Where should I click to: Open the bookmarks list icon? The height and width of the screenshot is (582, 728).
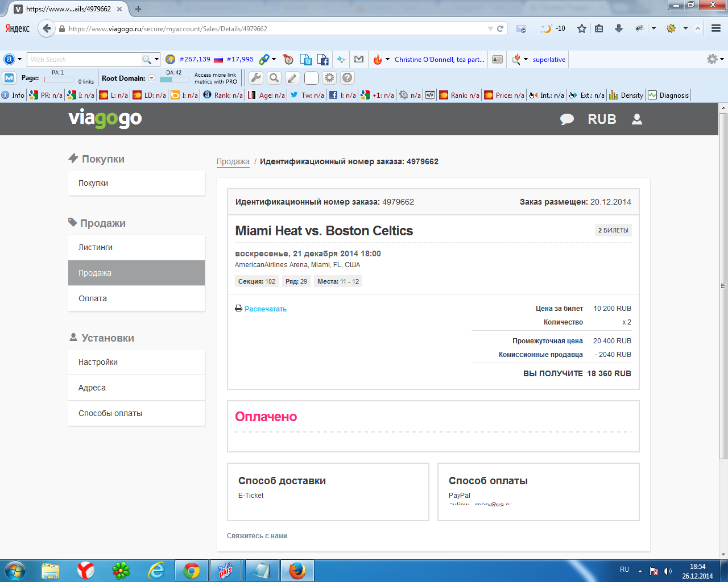(x=599, y=28)
